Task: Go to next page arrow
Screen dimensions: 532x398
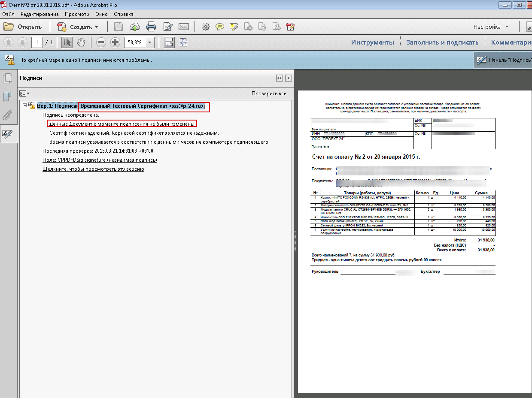Action: click(22, 42)
